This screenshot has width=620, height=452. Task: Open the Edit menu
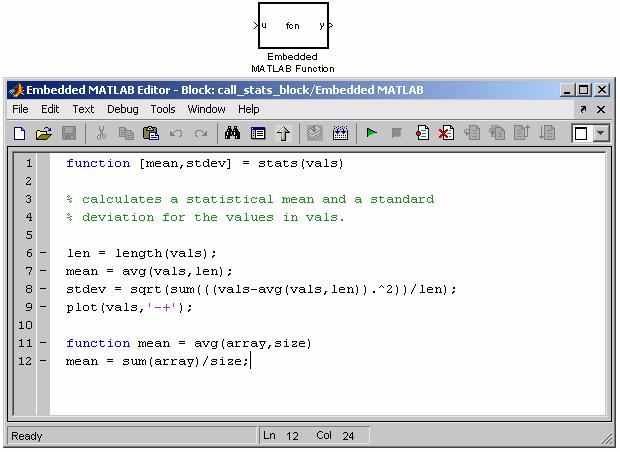tap(50, 109)
